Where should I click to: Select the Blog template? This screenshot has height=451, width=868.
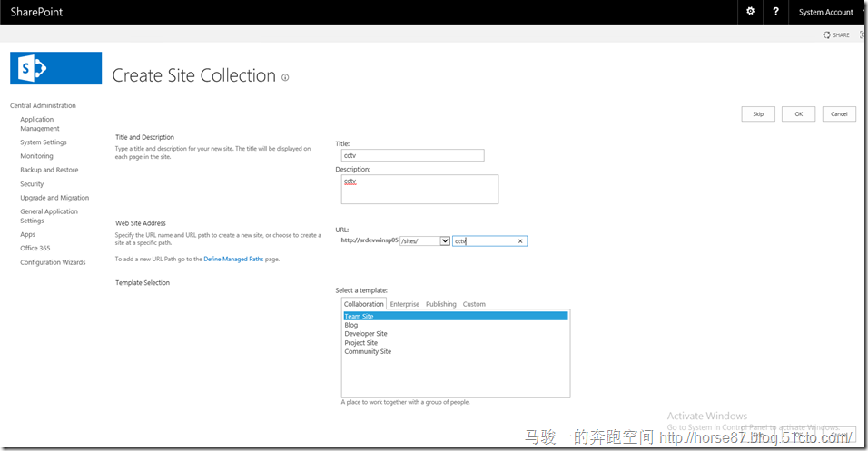(x=351, y=325)
